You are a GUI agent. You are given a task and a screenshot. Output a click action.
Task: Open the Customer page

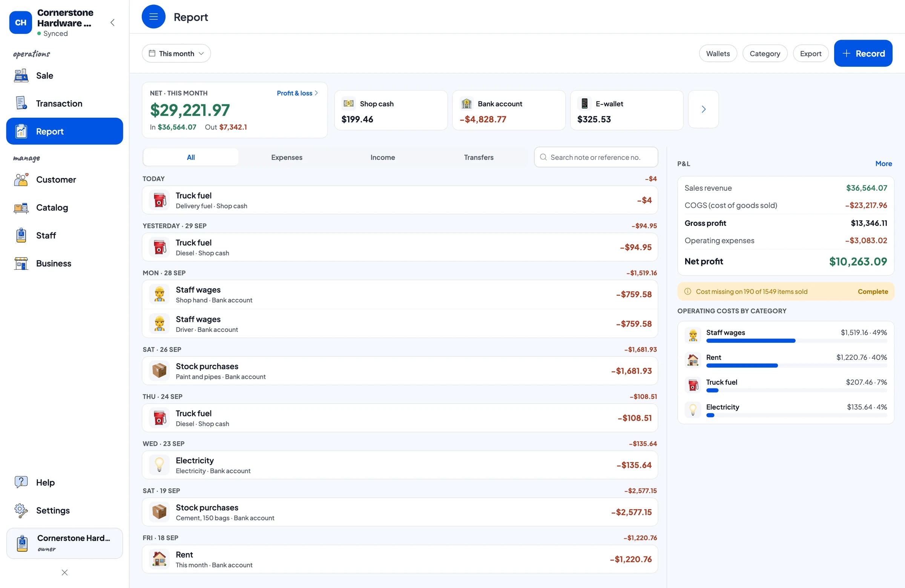(64, 180)
